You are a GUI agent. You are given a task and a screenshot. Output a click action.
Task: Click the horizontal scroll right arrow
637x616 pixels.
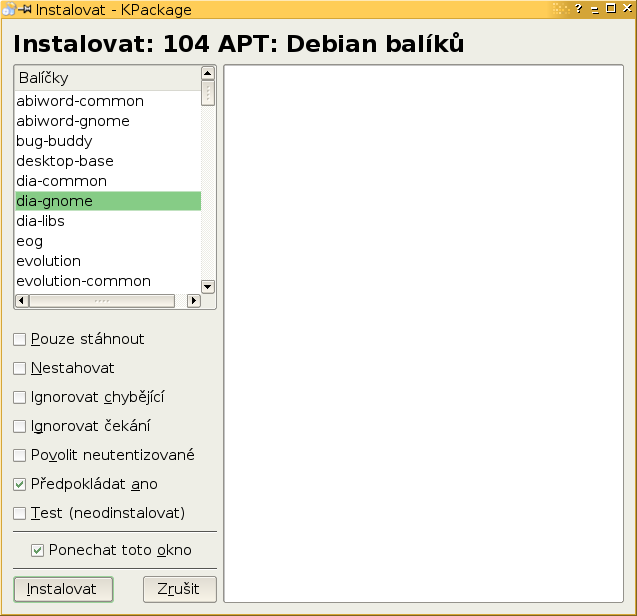click(194, 301)
